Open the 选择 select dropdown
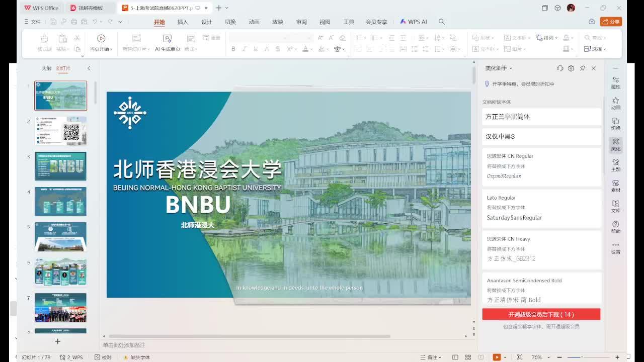 click(x=595, y=49)
